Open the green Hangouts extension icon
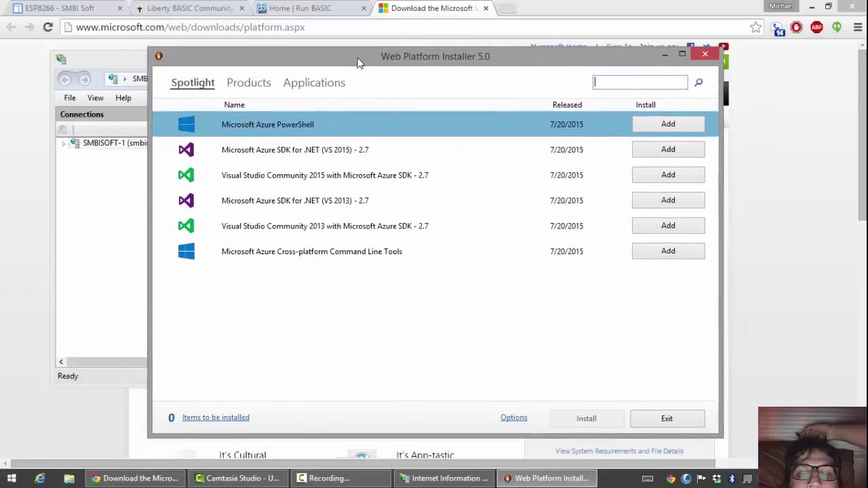Viewport: 868px width, 488px height. point(837,27)
